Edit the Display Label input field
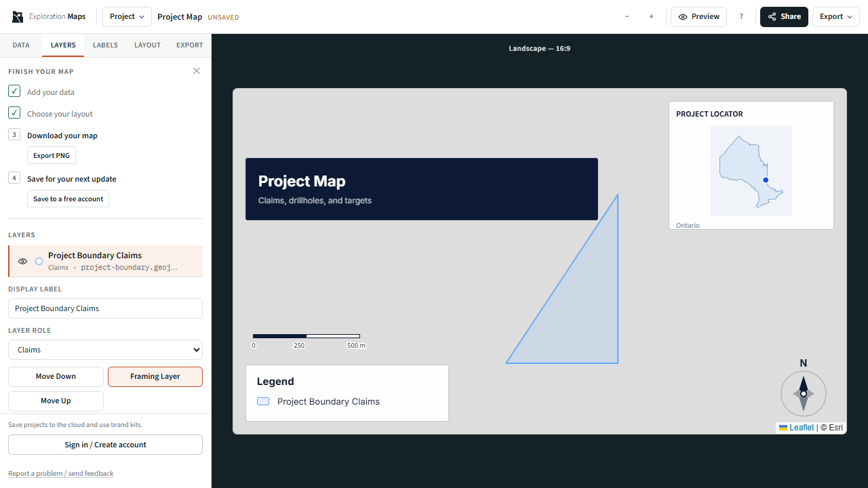This screenshot has height=488, width=868. click(105, 308)
